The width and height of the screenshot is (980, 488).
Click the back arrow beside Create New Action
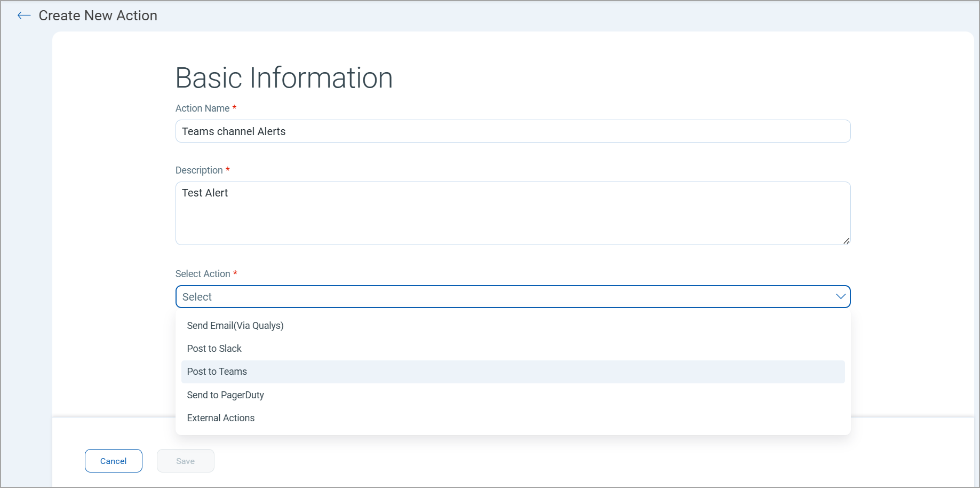click(x=24, y=15)
